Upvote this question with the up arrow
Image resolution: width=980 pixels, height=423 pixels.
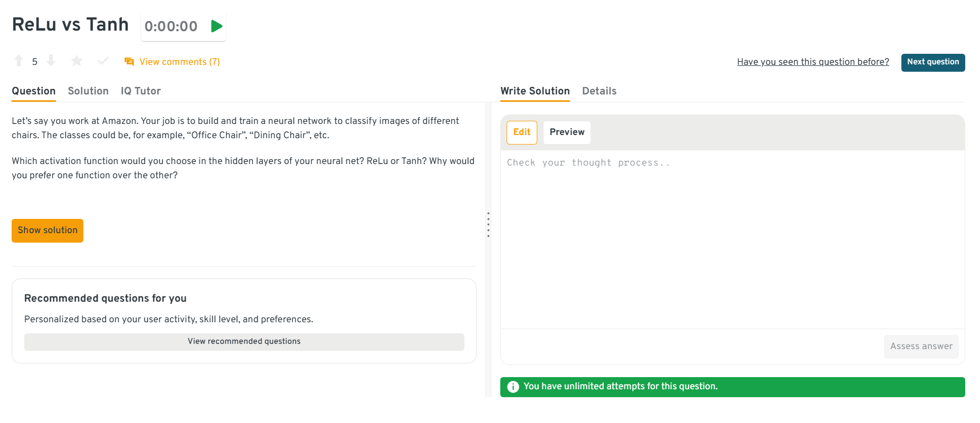[x=19, y=61]
